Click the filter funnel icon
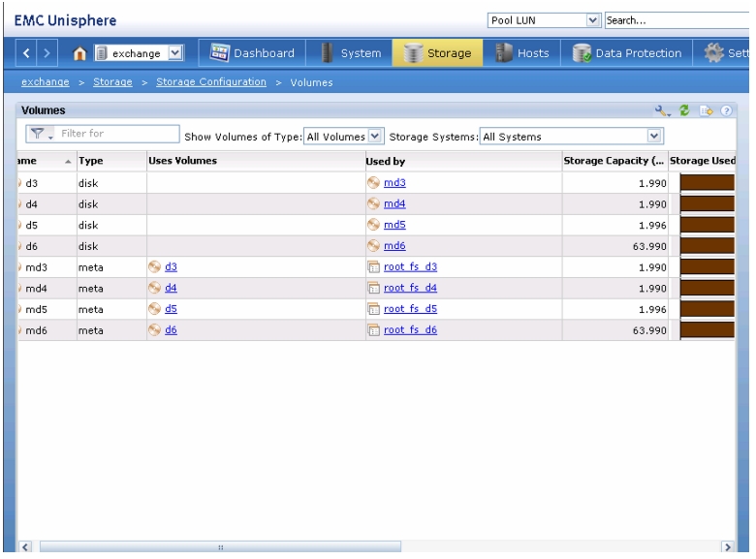 [x=39, y=134]
